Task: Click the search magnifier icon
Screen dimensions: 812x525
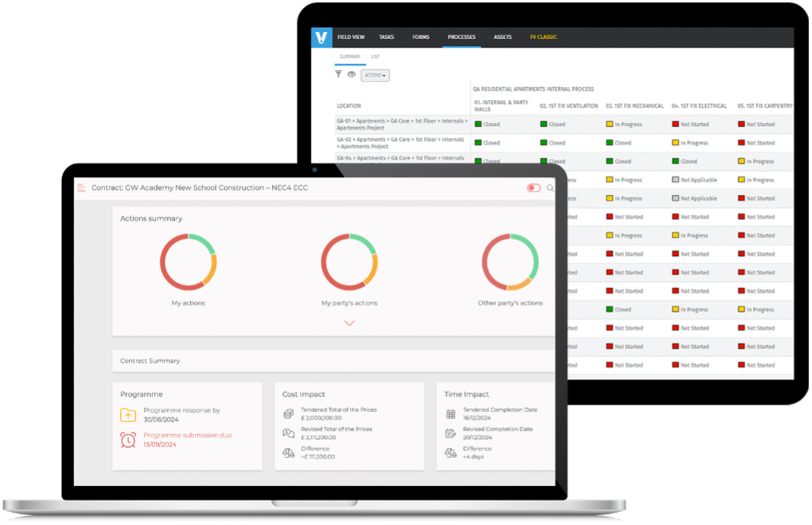Action: tap(550, 188)
